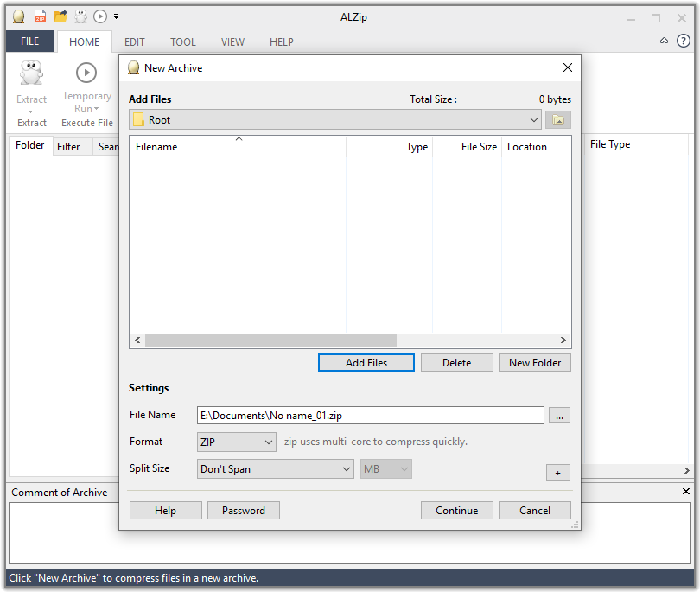
Task: Minimize the ALZip window
Action: 631,18
